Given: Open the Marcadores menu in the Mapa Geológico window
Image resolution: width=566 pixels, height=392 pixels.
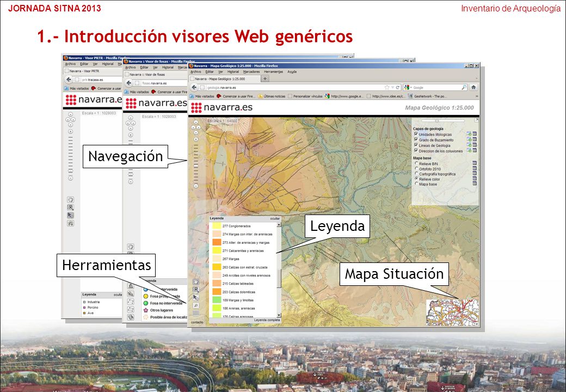Looking at the screenshot, I should click(251, 72).
